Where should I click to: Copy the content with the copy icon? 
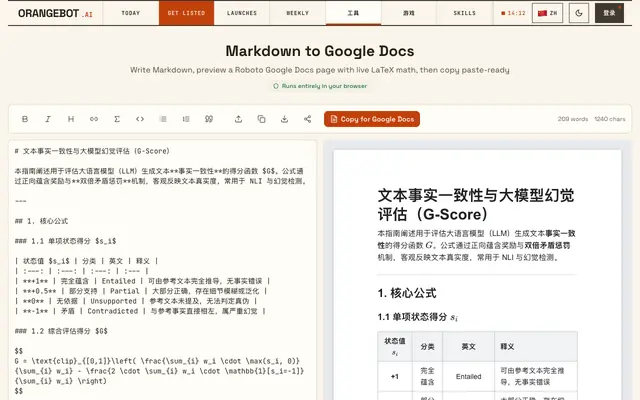click(x=261, y=119)
